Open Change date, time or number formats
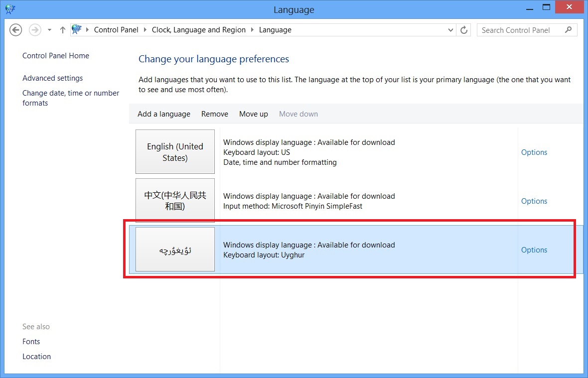 (x=71, y=98)
